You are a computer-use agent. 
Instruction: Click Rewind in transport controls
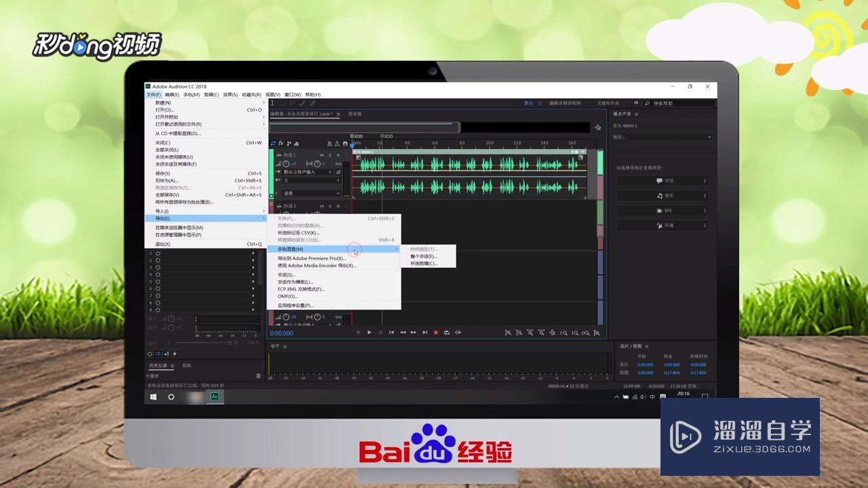pos(403,332)
